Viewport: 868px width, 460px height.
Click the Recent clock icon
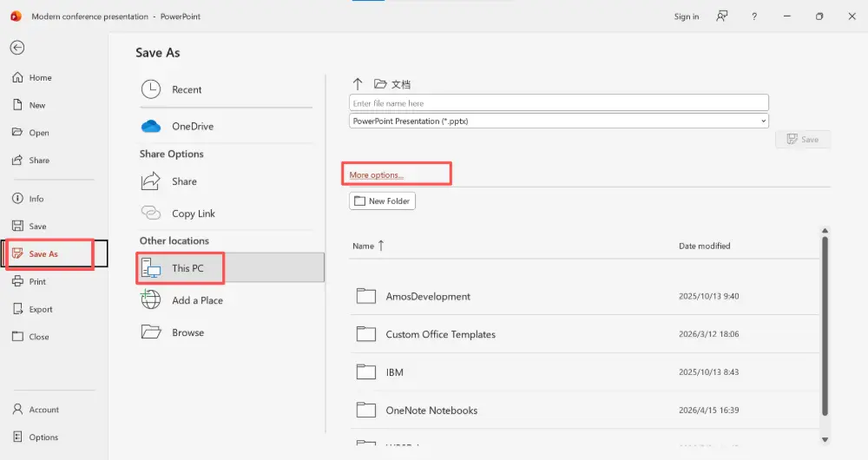pos(150,89)
